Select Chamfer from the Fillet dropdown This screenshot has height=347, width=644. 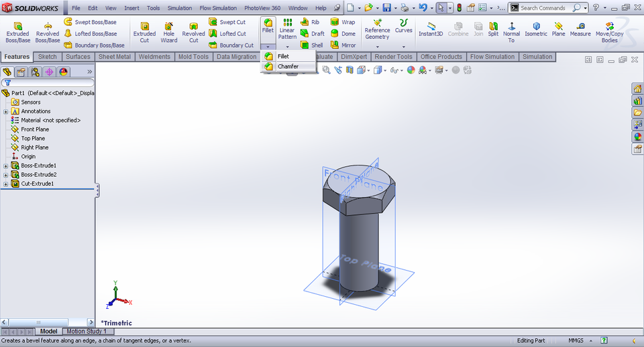click(287, 66)
